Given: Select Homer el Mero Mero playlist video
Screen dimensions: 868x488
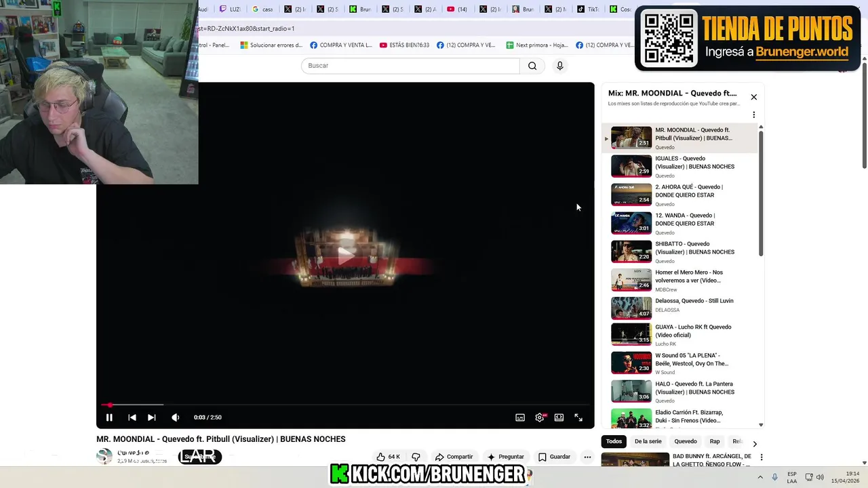Looking at the screenshot, I should click(x=680, y=280).
